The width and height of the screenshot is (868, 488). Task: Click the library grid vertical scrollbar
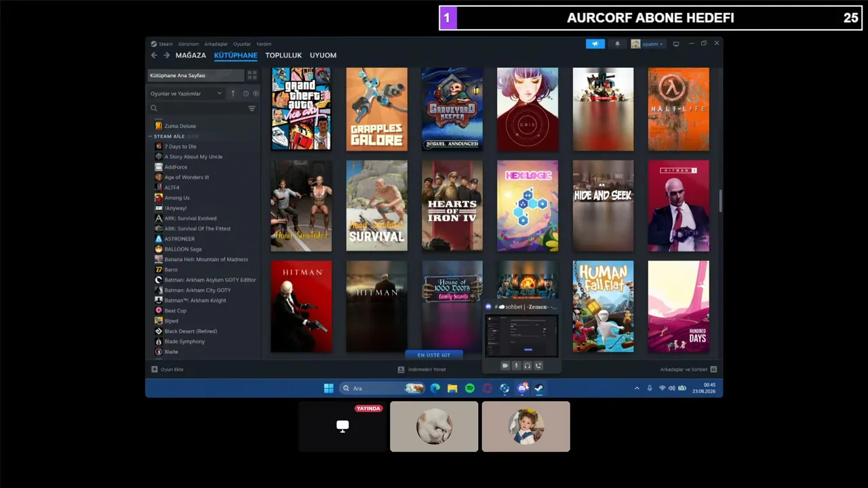point(720,201)
